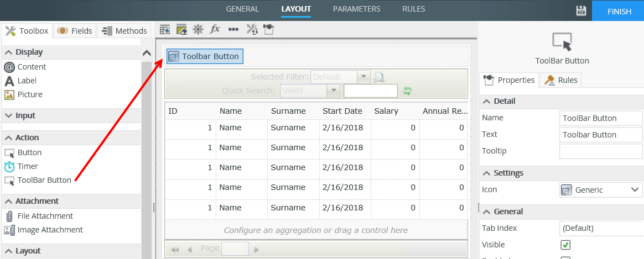Select the Picture control in Toolbox
Viewport: 644px width, 259px height.
29,94
